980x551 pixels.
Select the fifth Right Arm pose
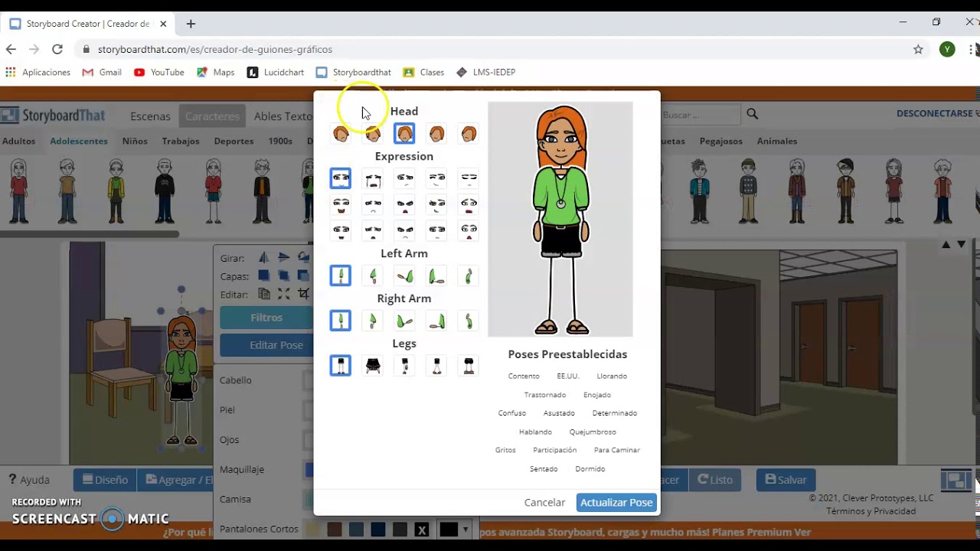coord(469,321)
